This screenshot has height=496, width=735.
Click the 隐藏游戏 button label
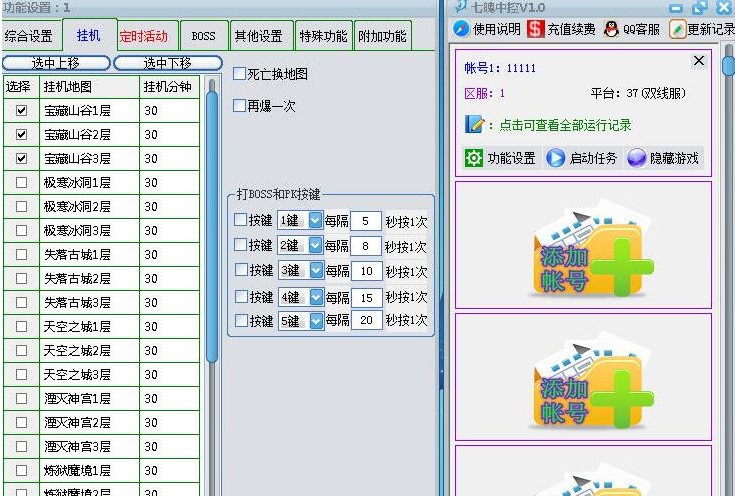[x=674, y=158]
